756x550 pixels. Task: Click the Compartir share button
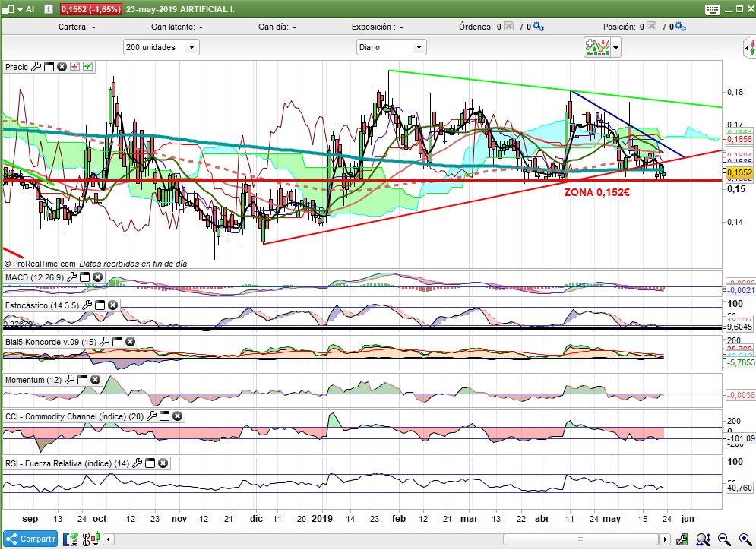tap(30, 539)
